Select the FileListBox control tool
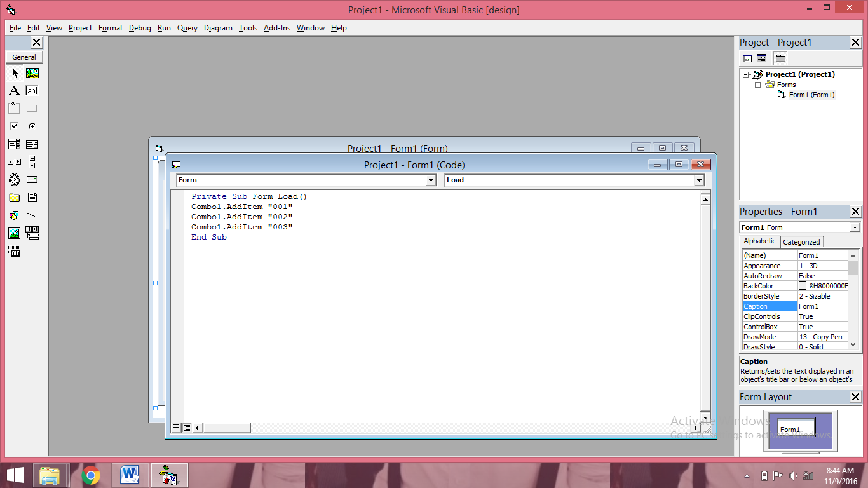This screenshot has width=868, height=488. coord(32,198)
